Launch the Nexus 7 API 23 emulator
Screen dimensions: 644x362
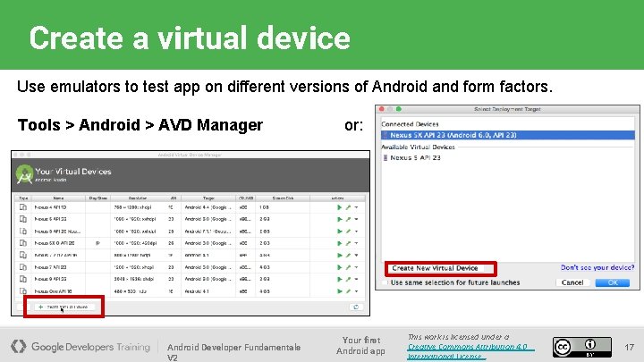click(339, 267)
